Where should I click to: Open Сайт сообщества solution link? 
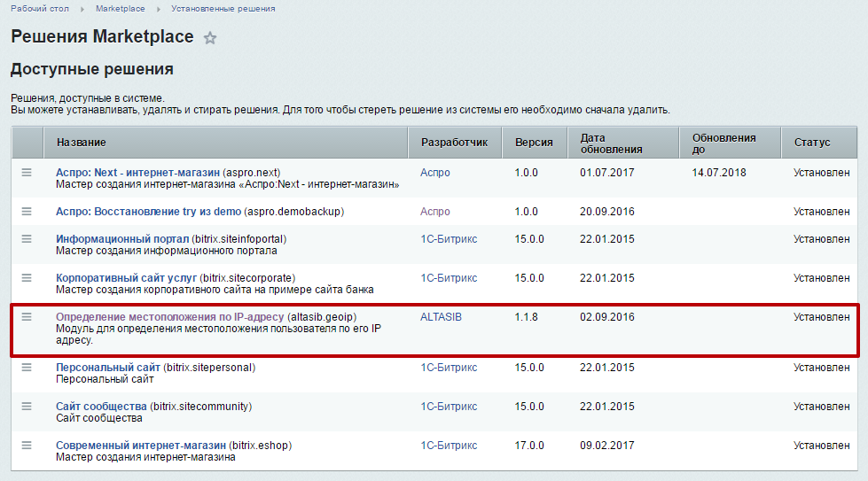101,407
